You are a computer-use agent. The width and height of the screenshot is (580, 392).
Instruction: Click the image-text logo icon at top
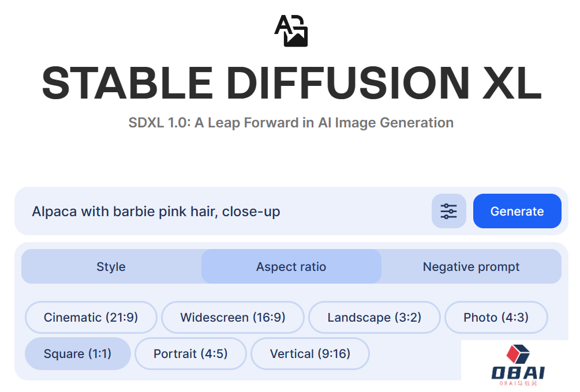[291, 30]
